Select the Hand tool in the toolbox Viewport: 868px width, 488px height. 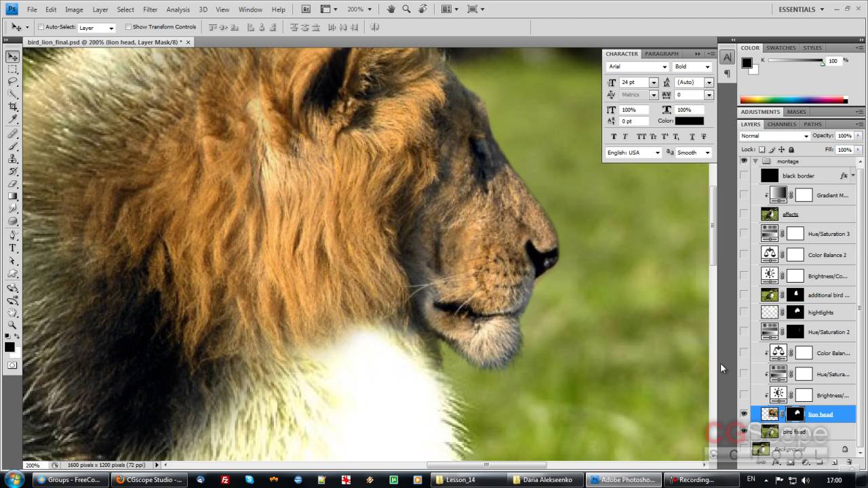13,312
